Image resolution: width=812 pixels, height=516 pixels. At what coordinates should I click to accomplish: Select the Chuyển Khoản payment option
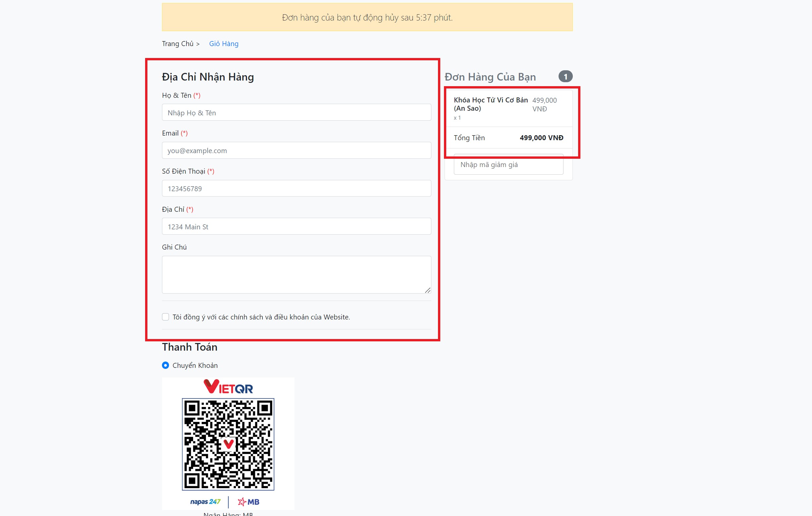pyautogui.click(x=165, y=365)
